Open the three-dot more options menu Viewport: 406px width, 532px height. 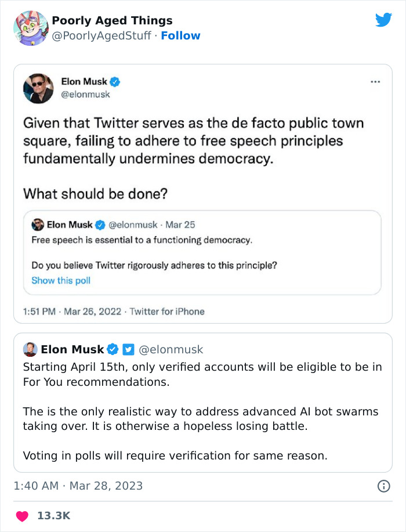375,82
